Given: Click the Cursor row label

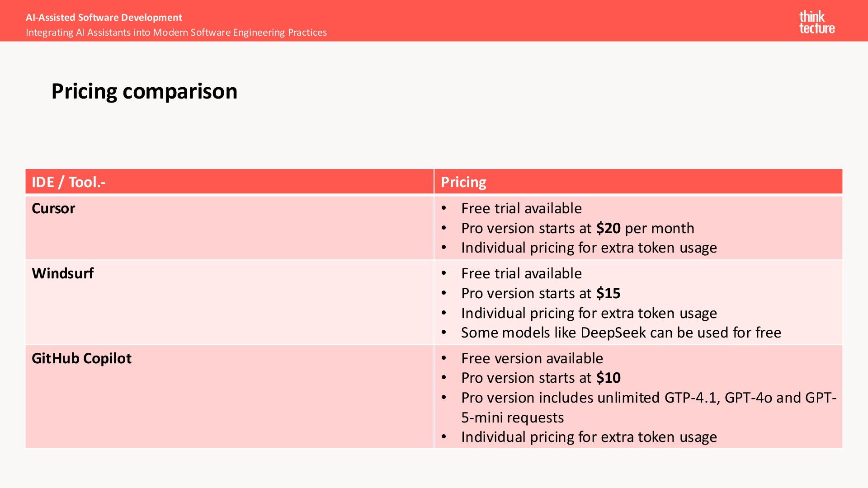Looking at the screenshot, I should point(53,208).
